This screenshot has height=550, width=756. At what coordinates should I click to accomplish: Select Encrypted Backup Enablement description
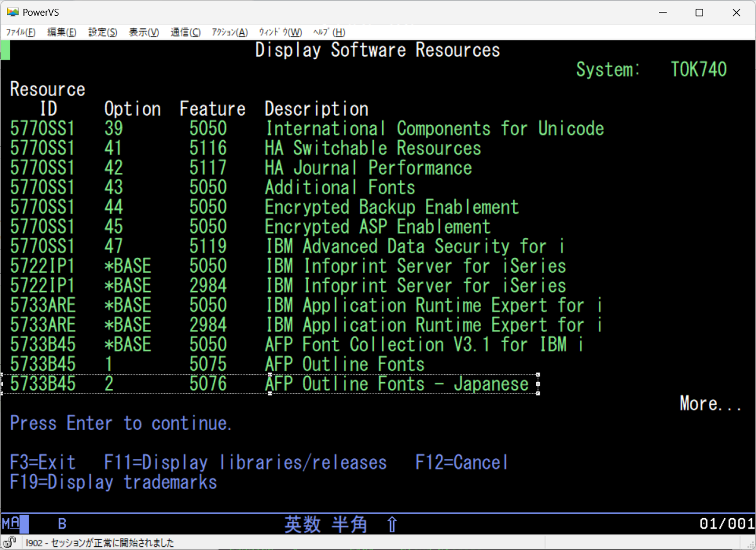click(392, 207)
